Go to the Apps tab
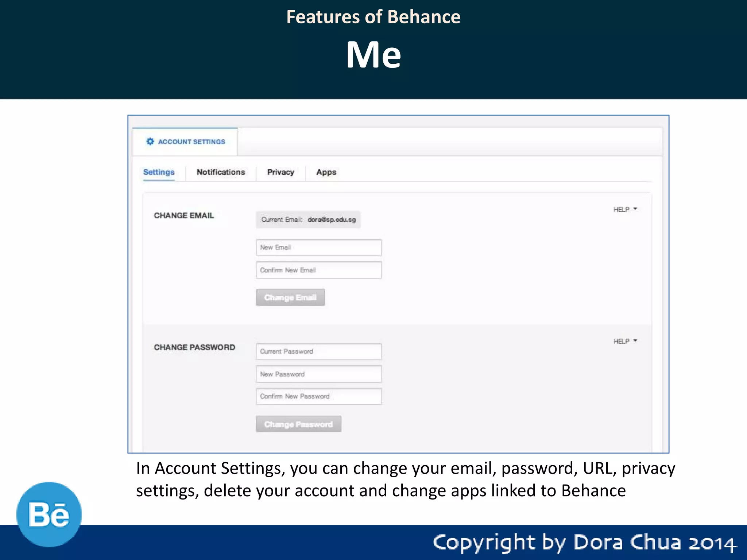Screen dimensions: 747x560 pos(326,172)
